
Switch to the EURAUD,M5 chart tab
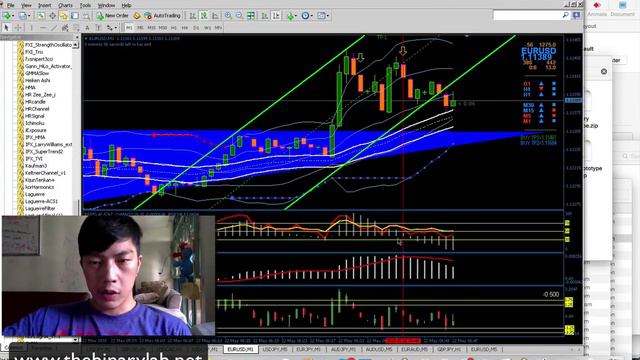pyautogui.click(x=414, y=349)
